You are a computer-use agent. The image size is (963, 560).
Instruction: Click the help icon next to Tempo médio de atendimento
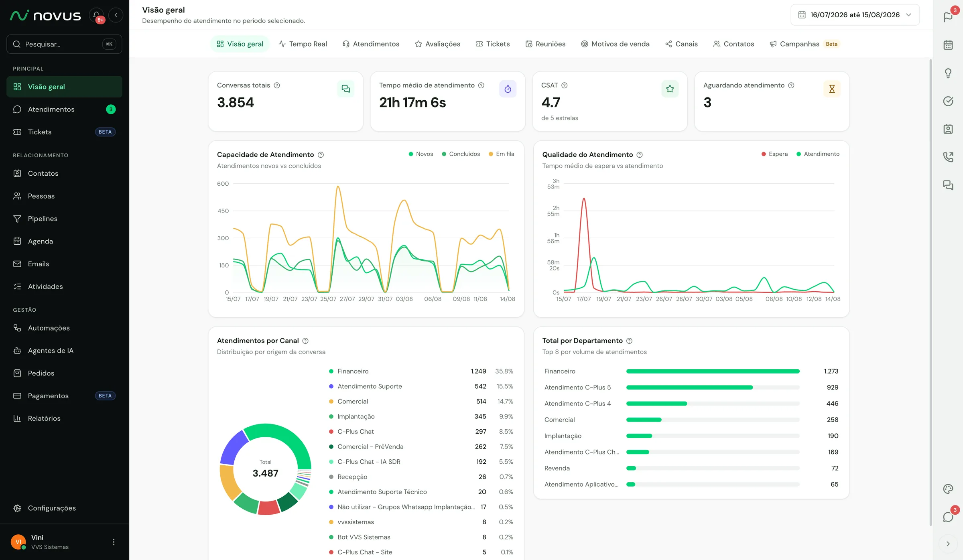481,85
